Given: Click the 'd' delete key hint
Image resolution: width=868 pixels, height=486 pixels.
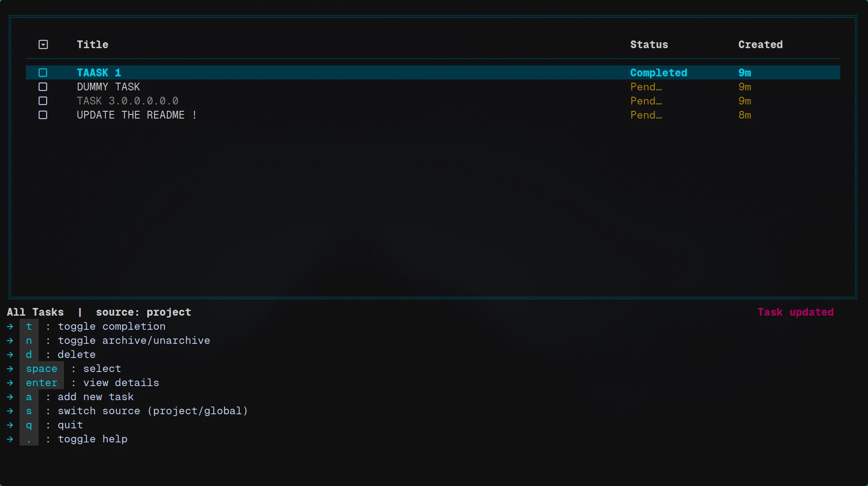Looking at the screenshot, I should point(29,355).
